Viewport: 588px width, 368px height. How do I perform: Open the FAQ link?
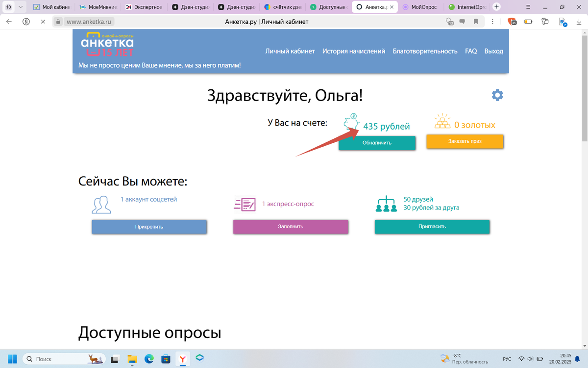pyautogui.click(x=470, y=51)
